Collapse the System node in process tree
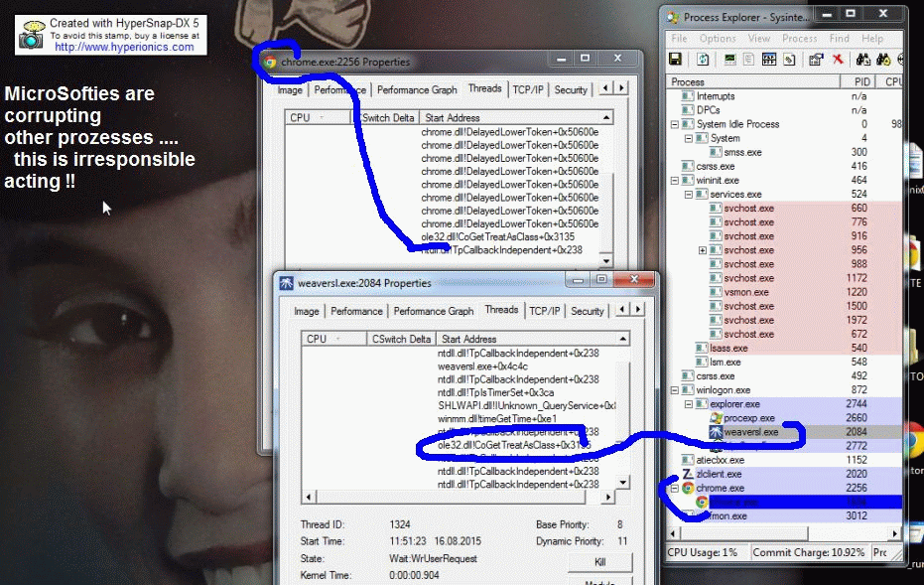This screenshot has height=585, width=924. [x=689, y=139]
